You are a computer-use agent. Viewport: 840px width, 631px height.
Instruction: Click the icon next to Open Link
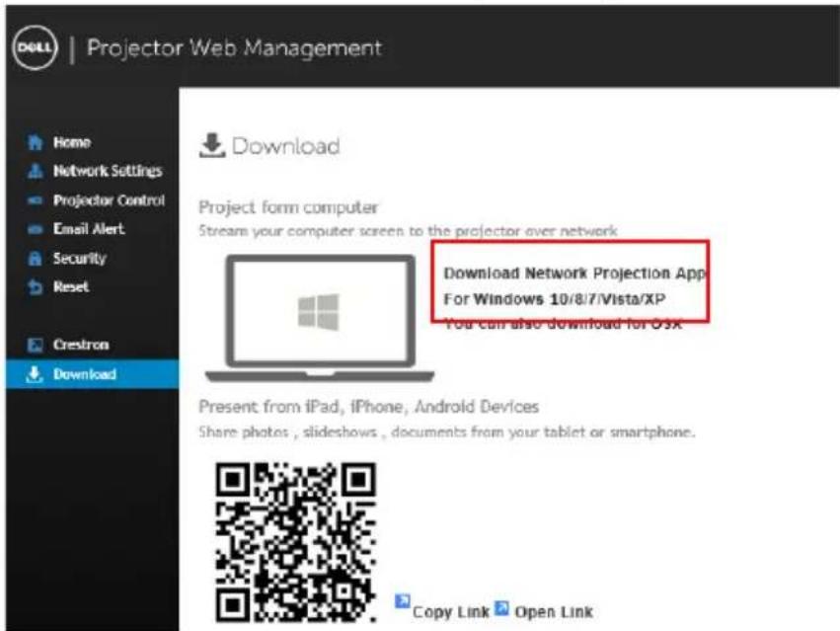click(x=502, y=608)
